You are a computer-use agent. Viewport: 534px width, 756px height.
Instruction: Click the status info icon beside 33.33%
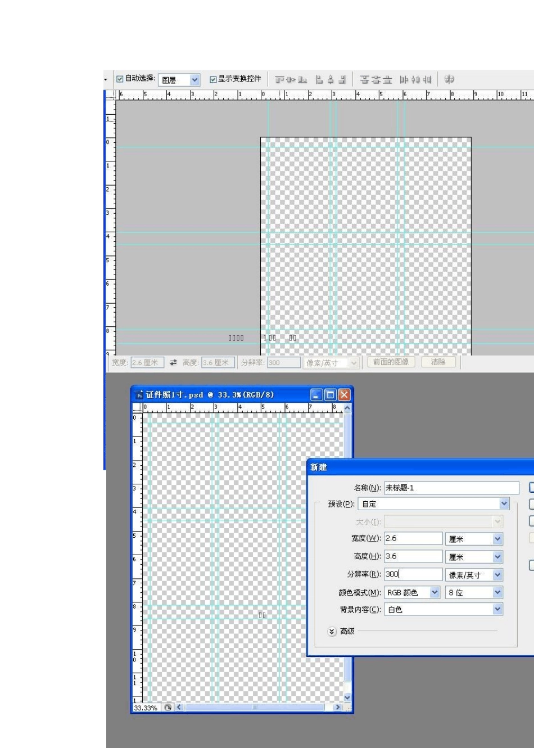pyautogui.click(x=168, y=708)
